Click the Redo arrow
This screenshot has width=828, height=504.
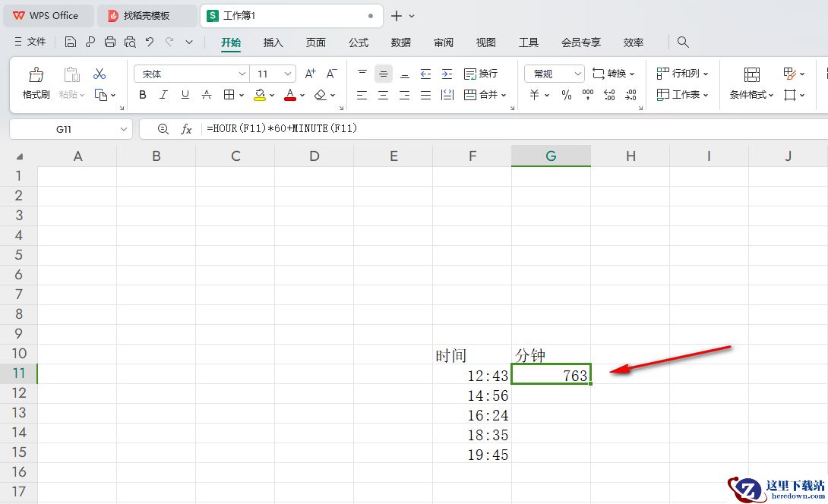point(169,42)
